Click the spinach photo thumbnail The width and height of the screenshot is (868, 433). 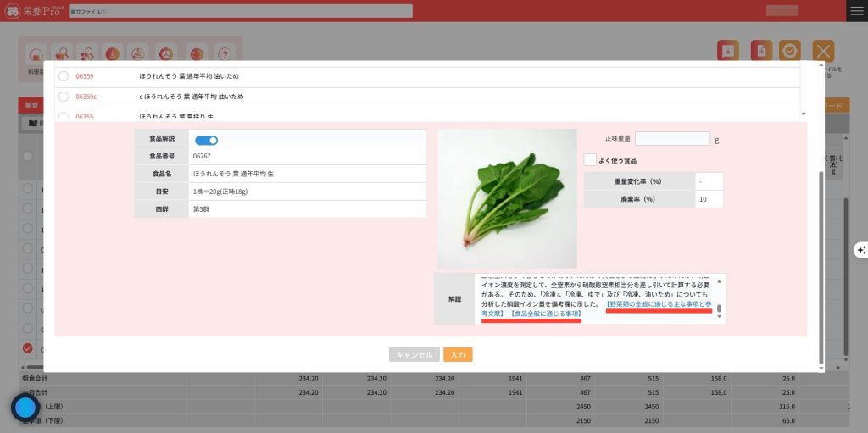pos(507,198)
